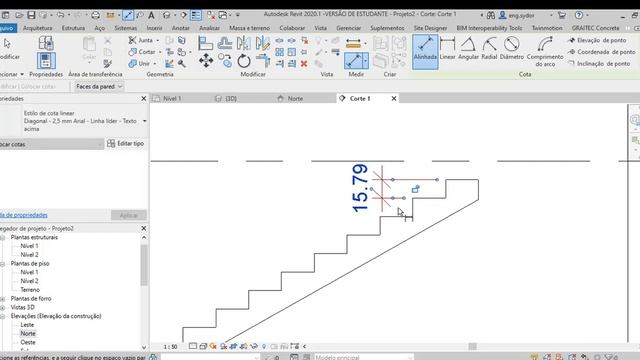Image resolution: width=640 pixels, height=360 pixels.
Task: Open the Anotar ribbon tab
Action: pos(180,28)
